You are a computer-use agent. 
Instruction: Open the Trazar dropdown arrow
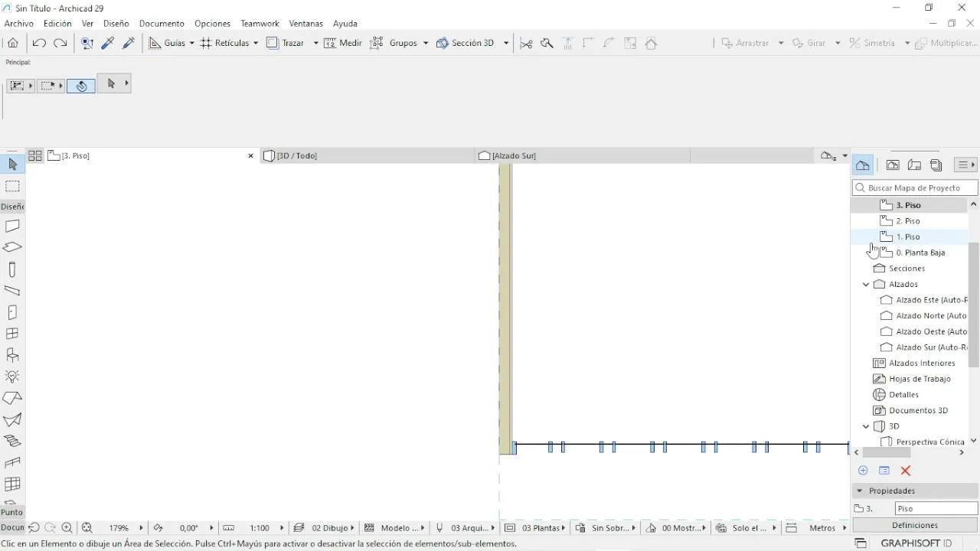[x=315, y=44]
